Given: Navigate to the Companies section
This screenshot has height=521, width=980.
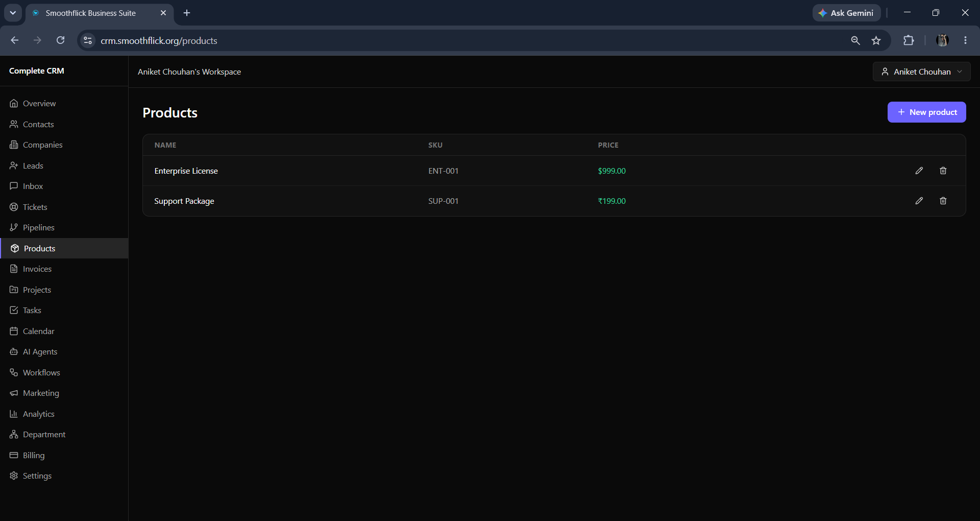Looking at the screenshot, I should coord(64,145).
